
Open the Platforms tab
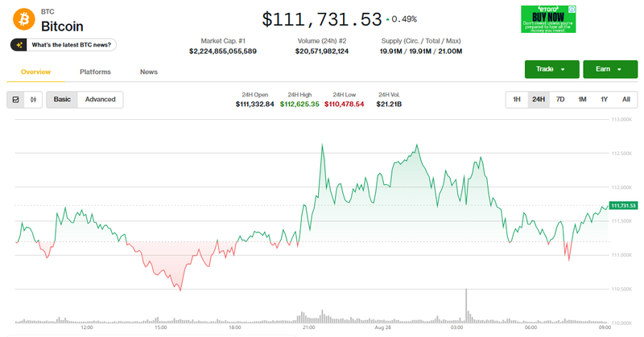point(95,72)
